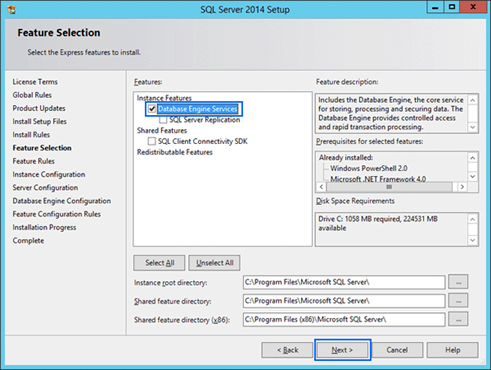Open Help for the setup wizard

[453, 350]
